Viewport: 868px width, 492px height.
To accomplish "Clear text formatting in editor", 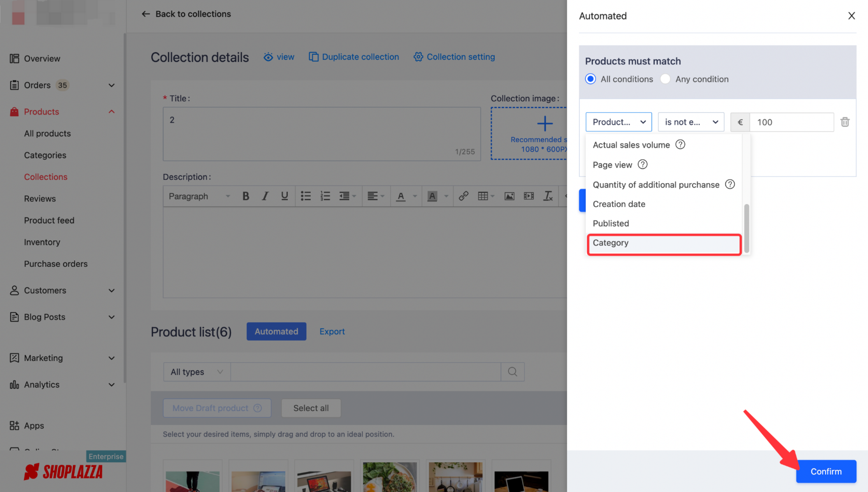I will pyautogui.click(x=548, y=196).
